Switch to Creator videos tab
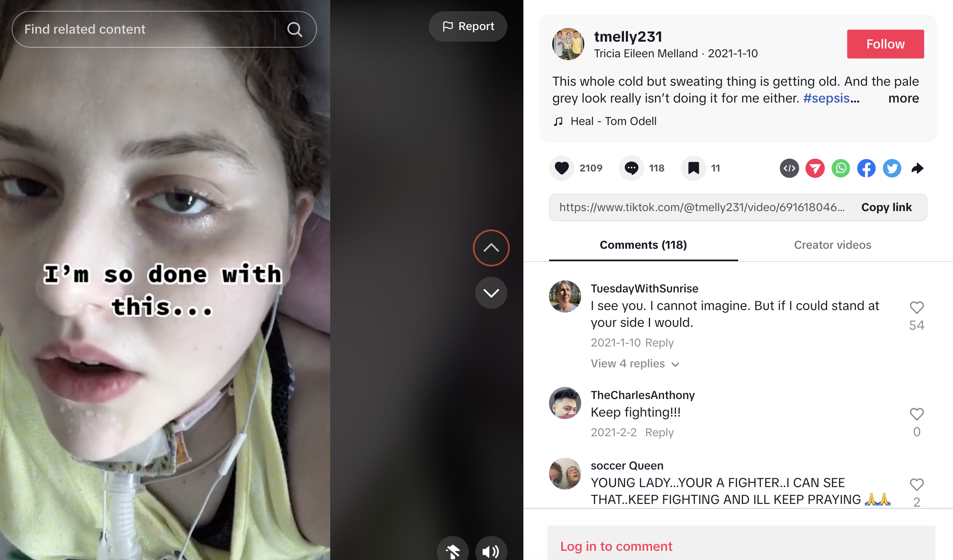 [x=832, y=245]
